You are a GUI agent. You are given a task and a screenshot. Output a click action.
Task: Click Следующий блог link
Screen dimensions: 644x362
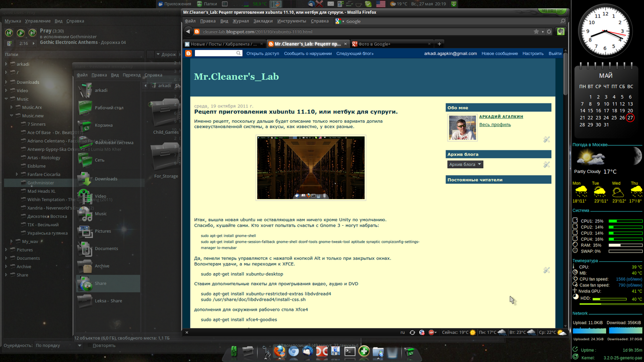coord(355,53)
